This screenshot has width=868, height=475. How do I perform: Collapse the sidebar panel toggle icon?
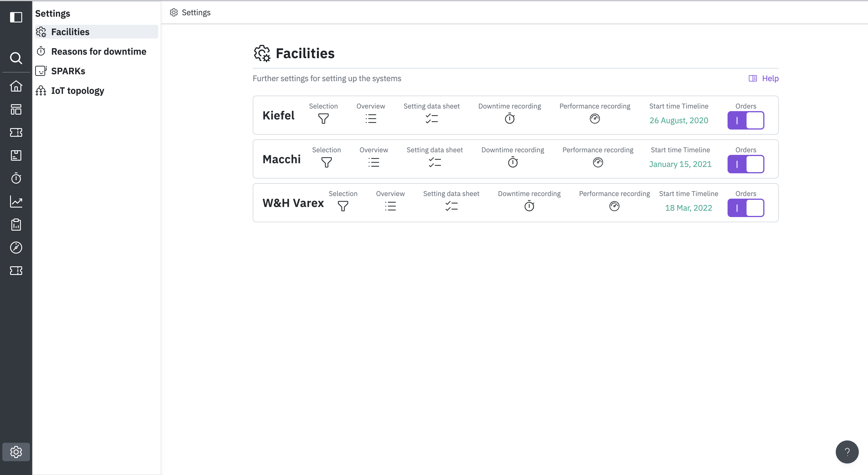pyautogui.click(x=16, y=17)
